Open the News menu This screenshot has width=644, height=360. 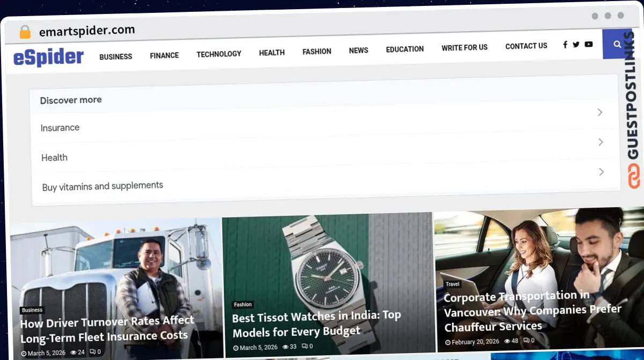click(x=358, y=51)
